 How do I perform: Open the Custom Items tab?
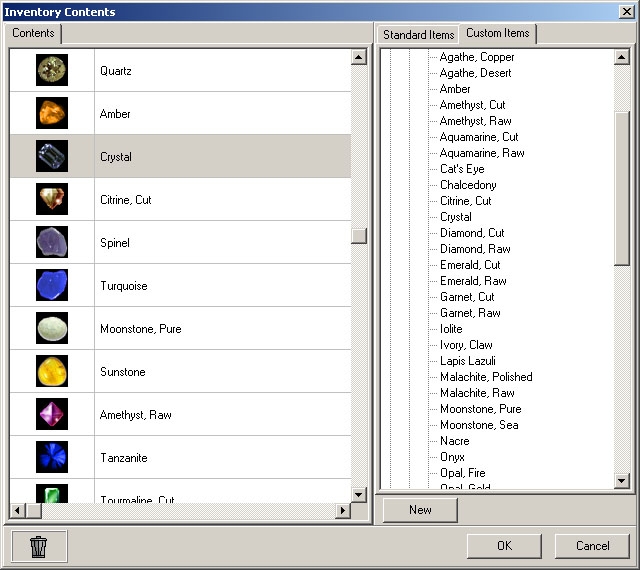click(x=497, y=34)
